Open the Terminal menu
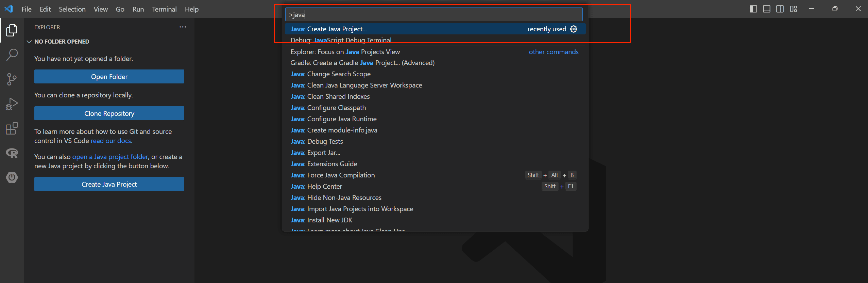 [164, 9]
